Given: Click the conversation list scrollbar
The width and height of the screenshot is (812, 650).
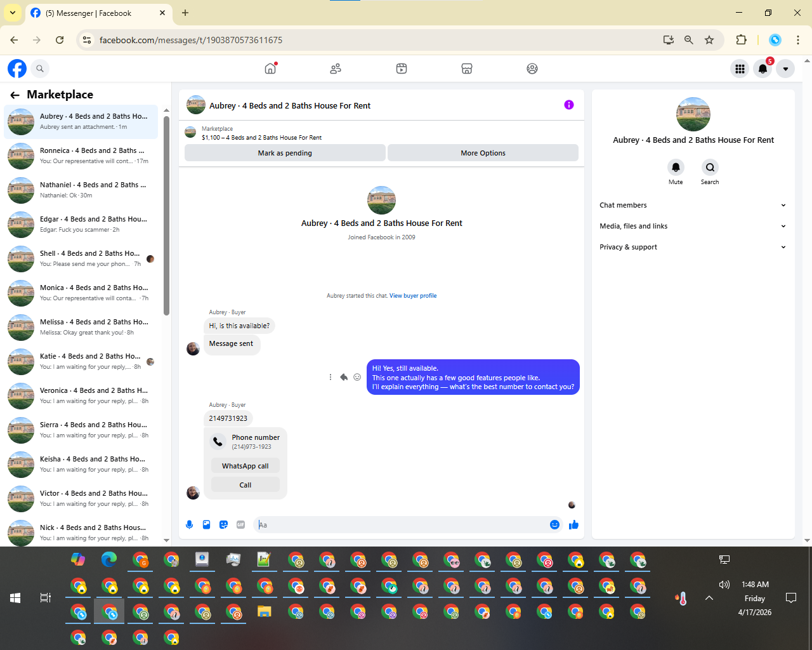Looking at the screenshot, I should coord(166,216).
